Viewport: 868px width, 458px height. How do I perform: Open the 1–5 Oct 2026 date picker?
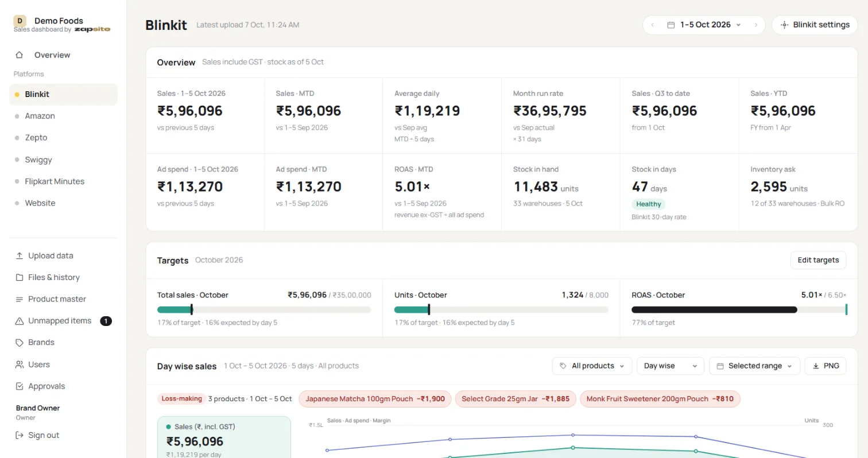pyautogui.click(x=704, y=25)
